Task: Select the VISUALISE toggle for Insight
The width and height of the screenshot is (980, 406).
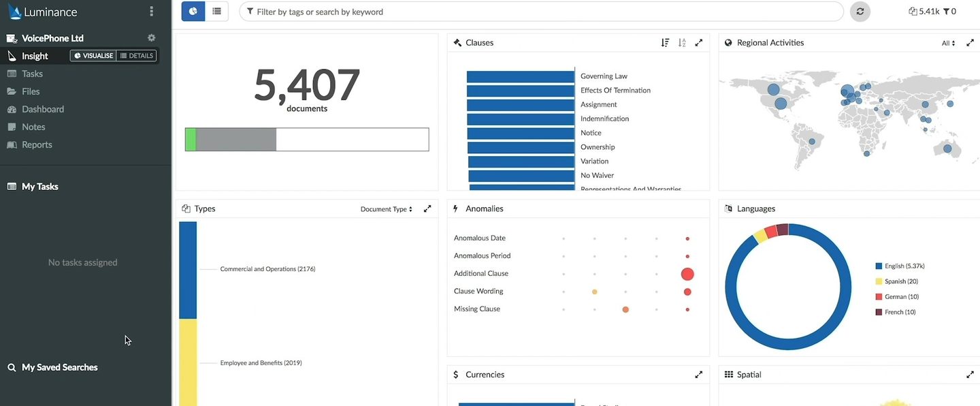Action: pos(93,56)
